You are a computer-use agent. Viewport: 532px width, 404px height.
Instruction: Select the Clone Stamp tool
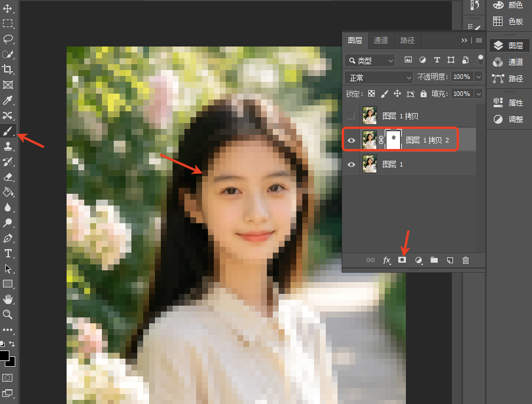point(8,146)
